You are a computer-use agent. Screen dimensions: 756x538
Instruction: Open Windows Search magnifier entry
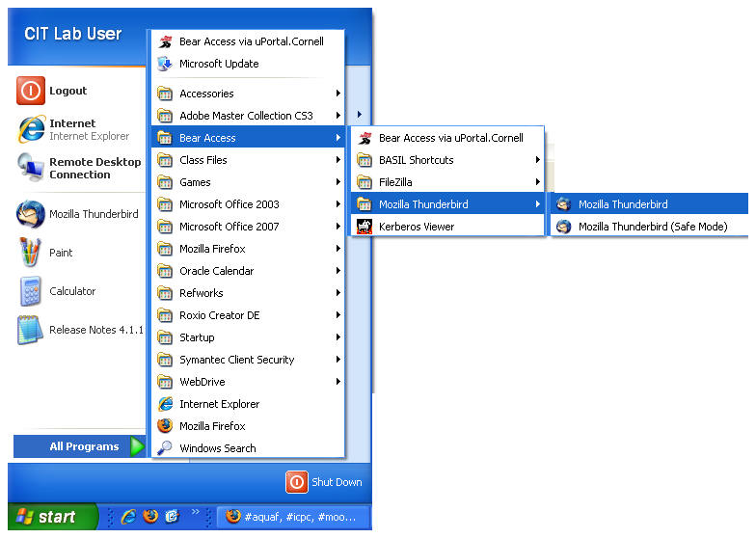[x=217, y=448]
